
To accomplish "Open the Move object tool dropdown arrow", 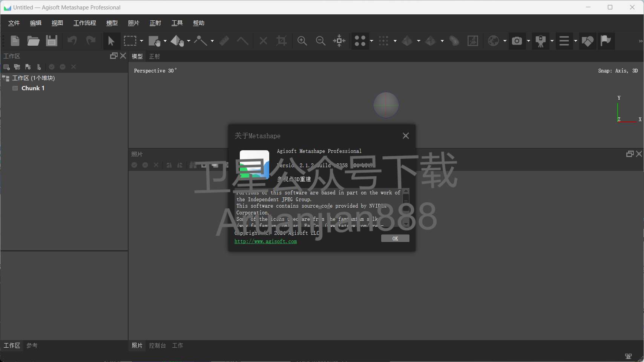I will tap(189, 41).
